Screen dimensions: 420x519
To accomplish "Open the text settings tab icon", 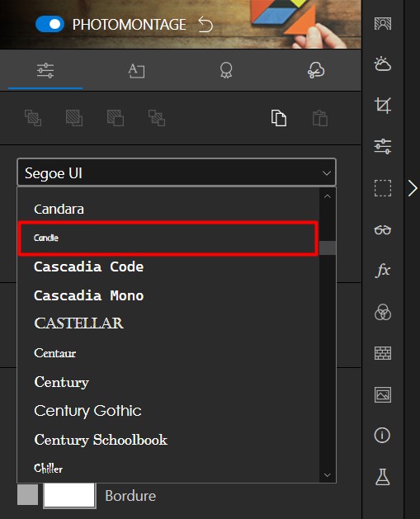I will 136,70.
